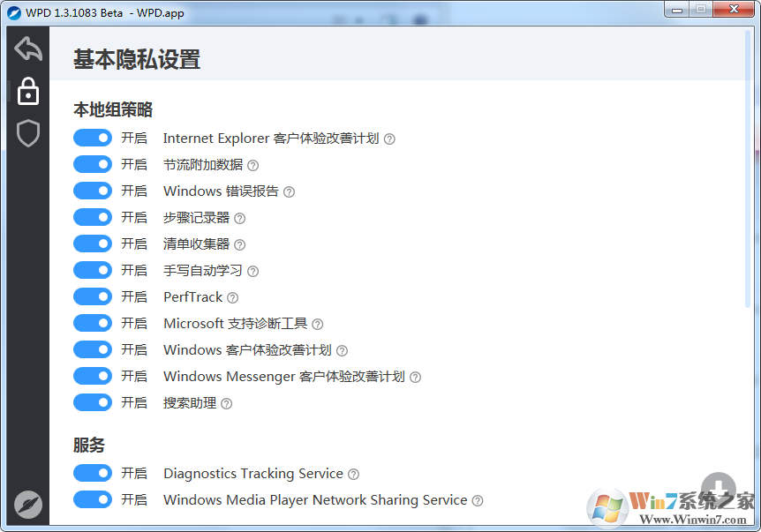The height and width of the screenshot is (532, 761).
Task: Click help icon next to 搜索助理
Action: 227,403
